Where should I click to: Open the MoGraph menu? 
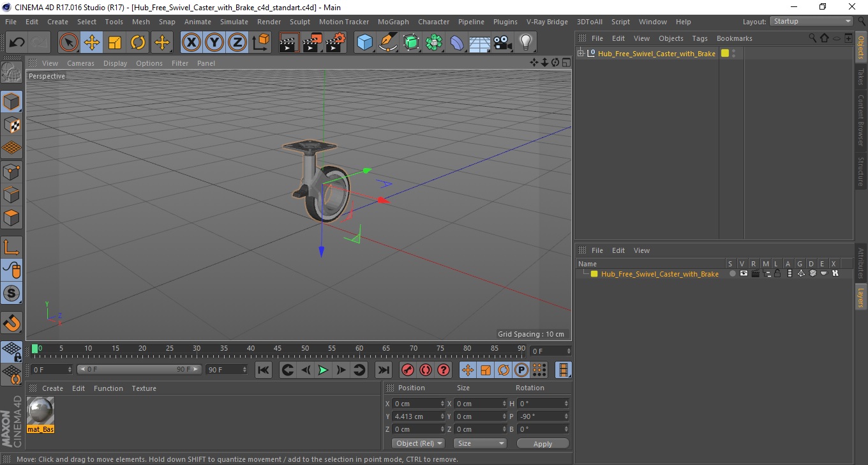(393, 22)
